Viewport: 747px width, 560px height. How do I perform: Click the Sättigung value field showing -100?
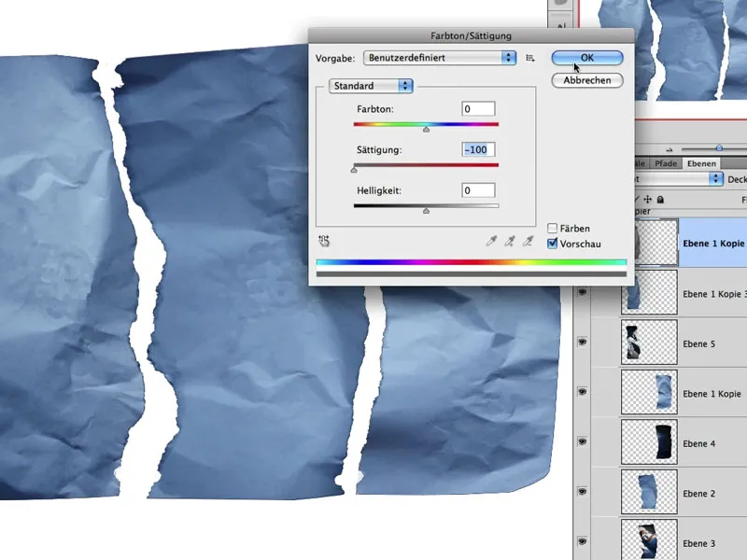coord(478,149)
